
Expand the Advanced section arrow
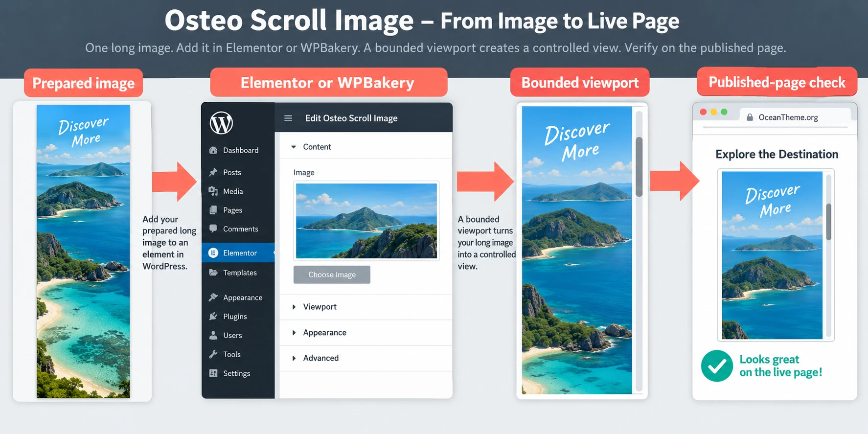pyautogui.click(x=294, y=358)
